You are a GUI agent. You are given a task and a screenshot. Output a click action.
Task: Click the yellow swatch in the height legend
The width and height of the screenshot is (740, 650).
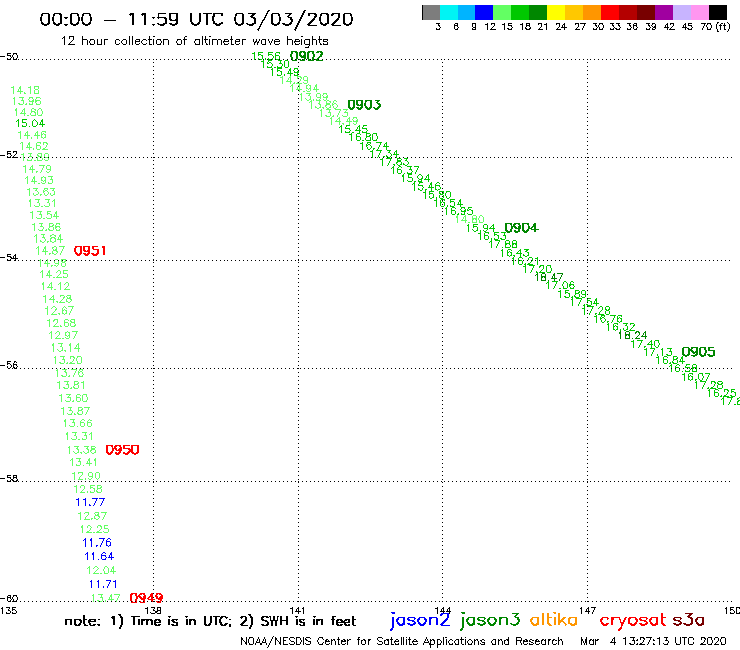click(x=556, y=12)
